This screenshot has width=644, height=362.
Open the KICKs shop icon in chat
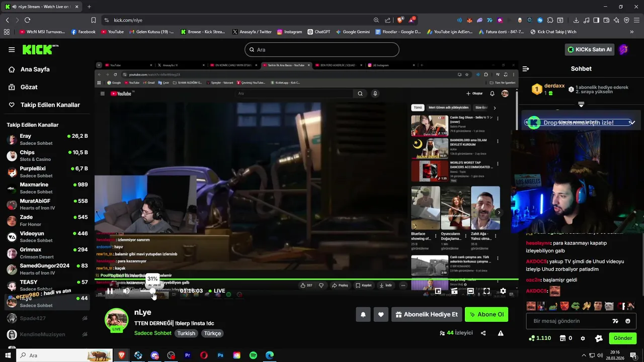pos(566,338)
